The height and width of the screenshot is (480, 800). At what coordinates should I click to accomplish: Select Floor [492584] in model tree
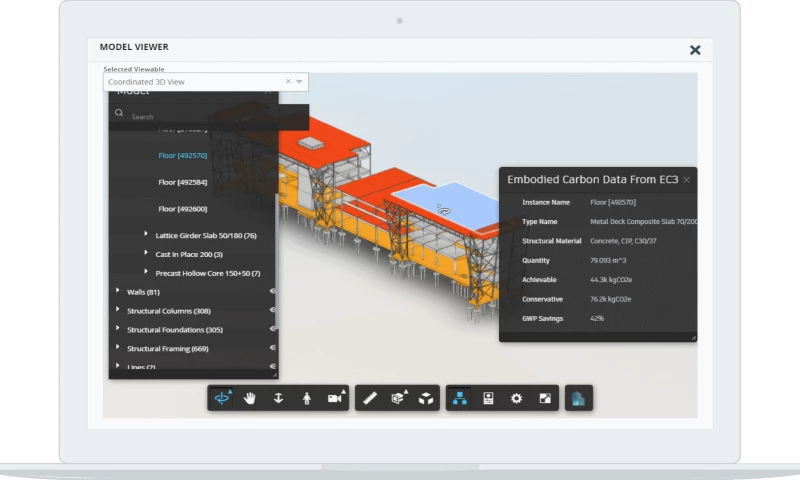[x=183, y=182]
